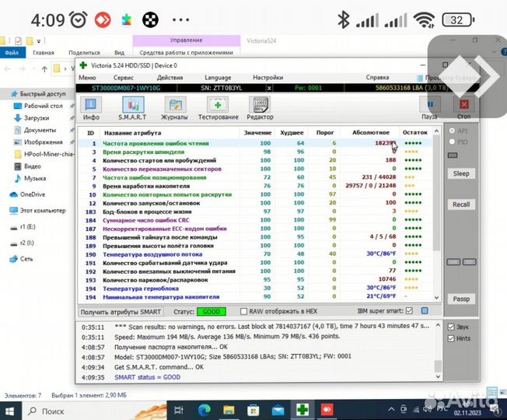Image resolution: width=507 pixels, height=420 pixels.
Task: Click SMART table scroll-up arrow
Action: point(436,131)
